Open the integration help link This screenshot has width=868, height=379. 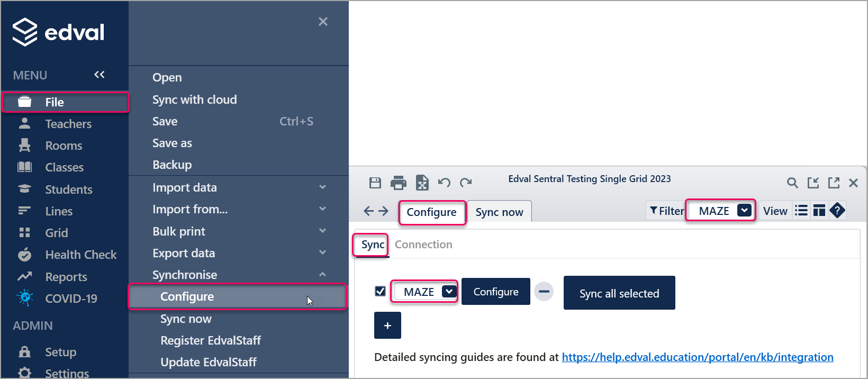point(697,357)
